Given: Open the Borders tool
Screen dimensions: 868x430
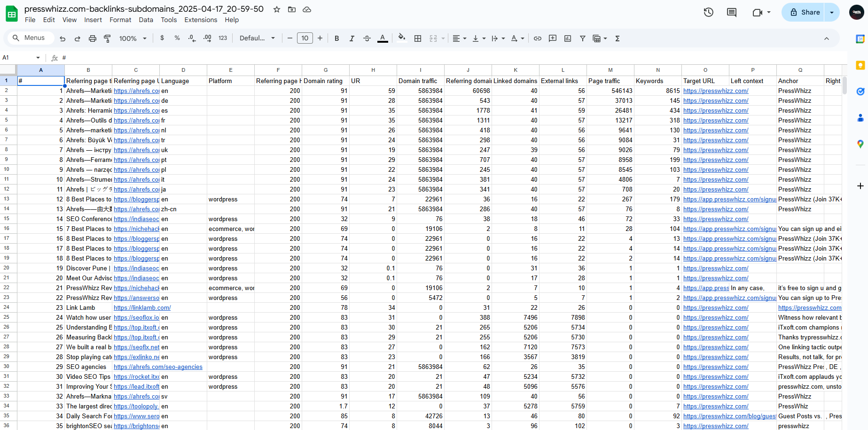Looking at the screenshot, I should tap(417, 38).
